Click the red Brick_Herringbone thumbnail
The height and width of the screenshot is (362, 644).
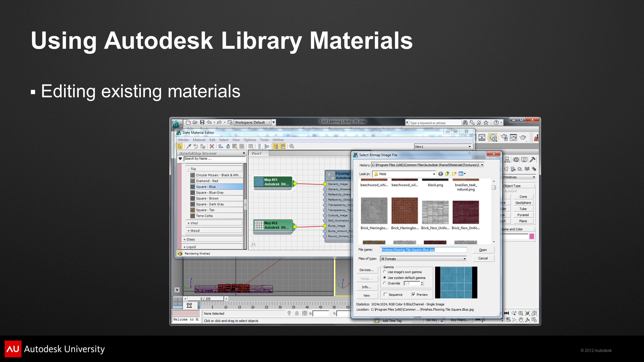tap(405, 210)
